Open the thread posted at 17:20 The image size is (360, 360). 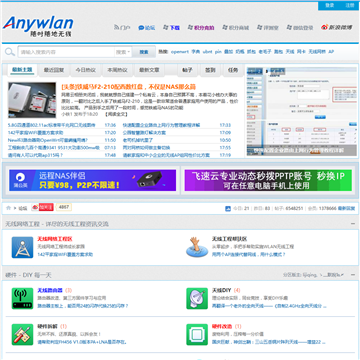35,133
